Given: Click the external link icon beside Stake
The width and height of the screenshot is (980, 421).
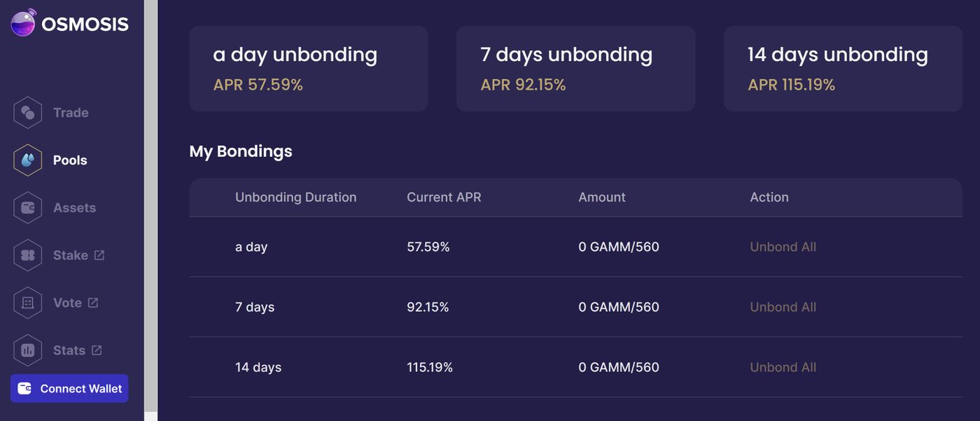Looking at the screenshot, I should pos(99,256).
